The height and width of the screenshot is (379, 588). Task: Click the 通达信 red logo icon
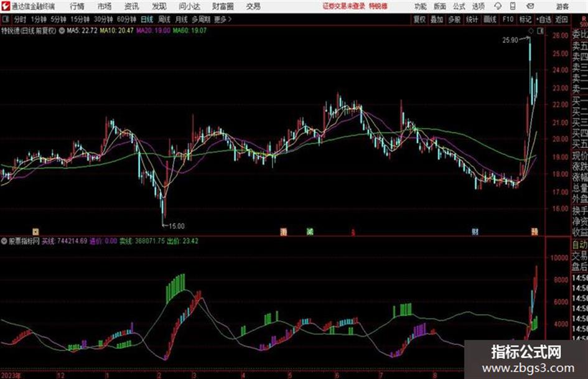pos(6,6)
